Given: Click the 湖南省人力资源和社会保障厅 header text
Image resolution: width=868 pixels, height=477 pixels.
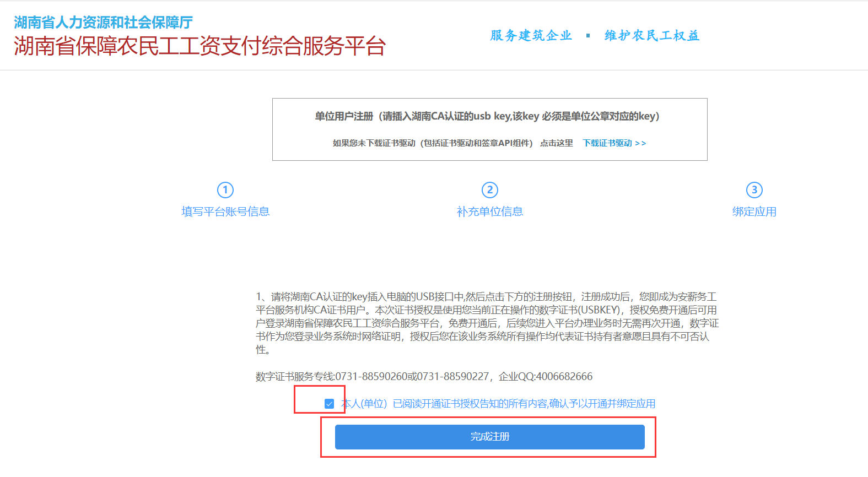Looking at the screenshot, I should (104, 23).
